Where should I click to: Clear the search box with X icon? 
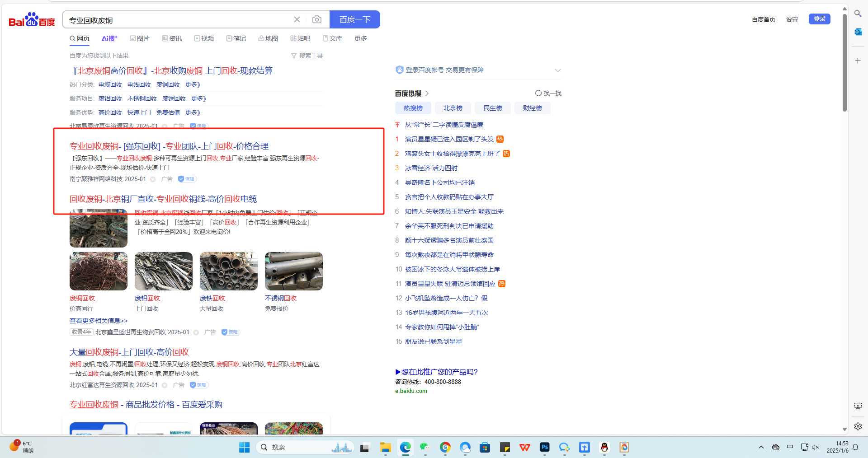click(297, 19)
